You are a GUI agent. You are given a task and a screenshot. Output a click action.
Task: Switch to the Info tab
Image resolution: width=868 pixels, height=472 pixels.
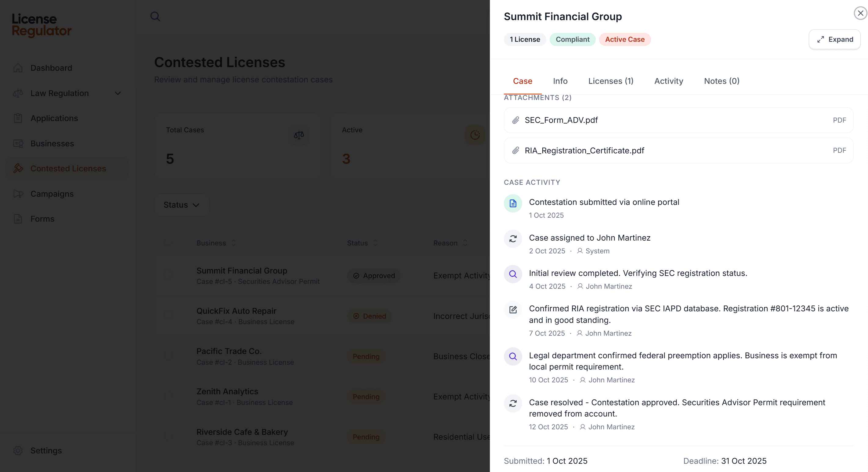point(560,81)
